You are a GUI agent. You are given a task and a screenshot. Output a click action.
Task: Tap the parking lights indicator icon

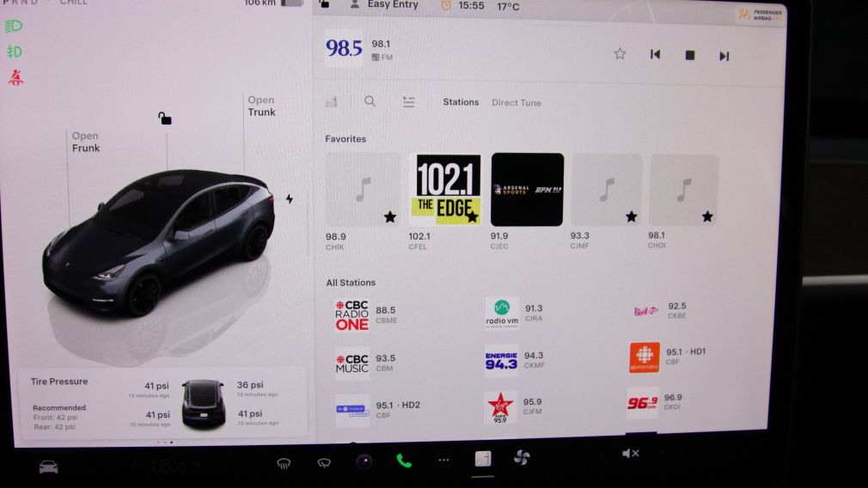point(14,52)
